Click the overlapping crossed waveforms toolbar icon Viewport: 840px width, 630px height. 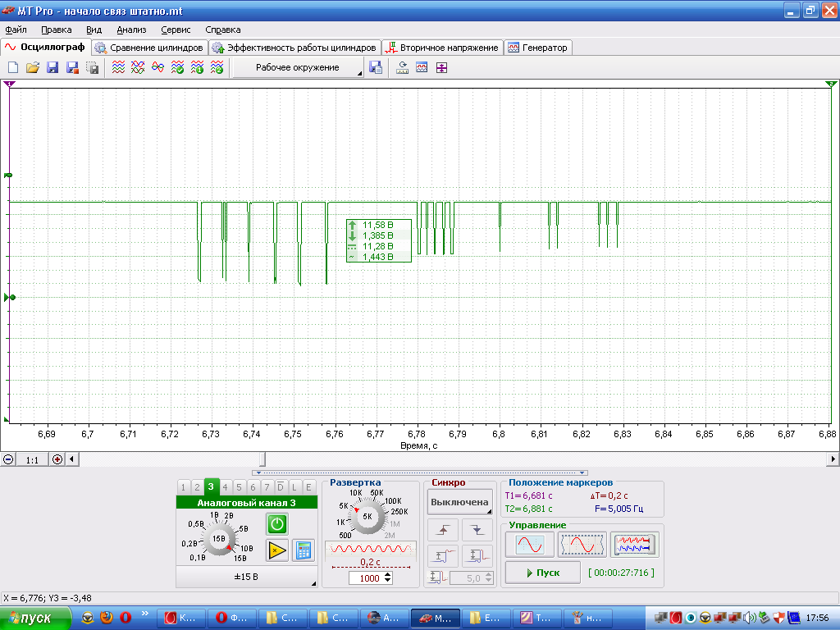[138, 67]
